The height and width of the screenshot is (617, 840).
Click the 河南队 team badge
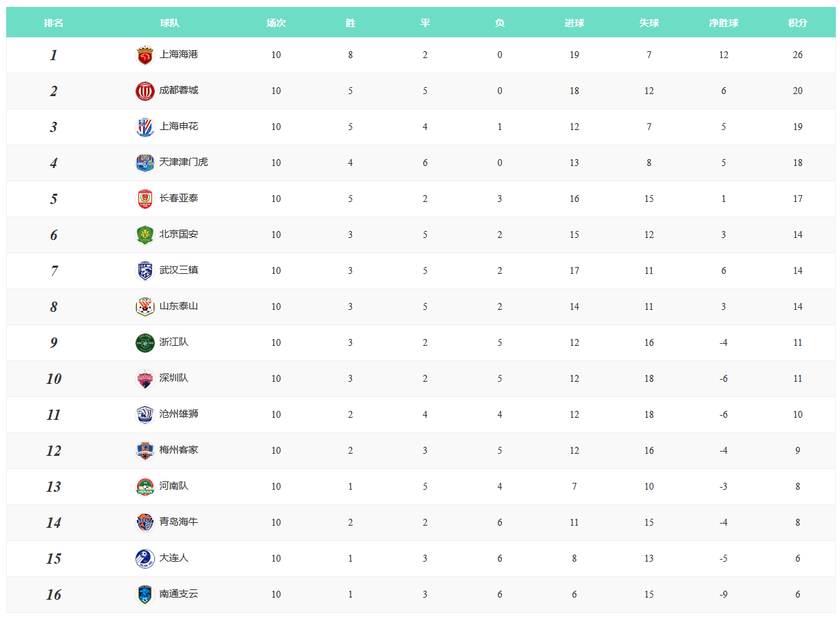144,487
